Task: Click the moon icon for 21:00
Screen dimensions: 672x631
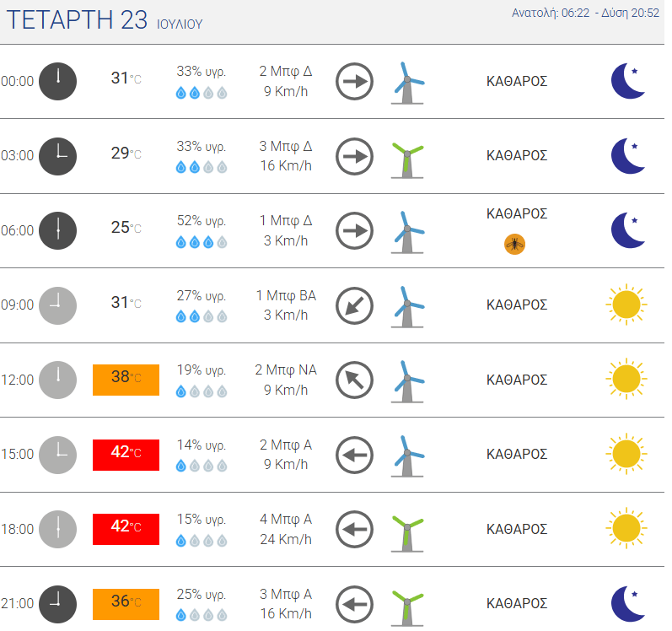Action: coord(628,603)
